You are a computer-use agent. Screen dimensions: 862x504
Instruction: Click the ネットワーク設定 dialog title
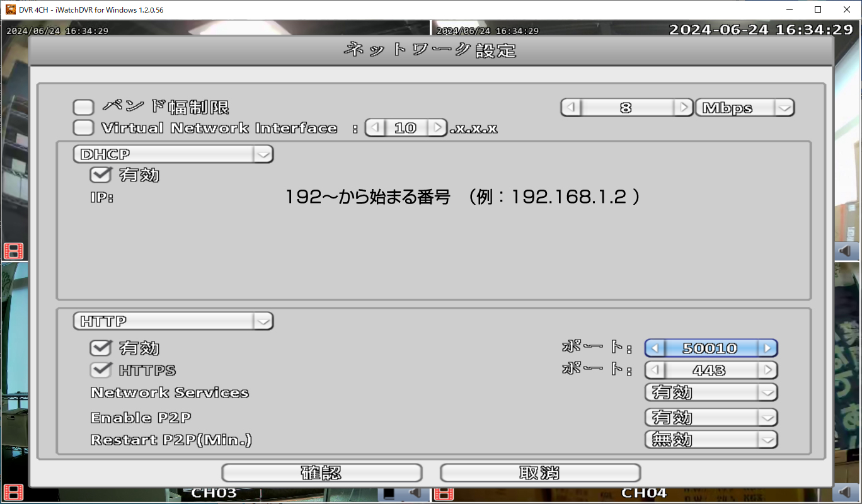pyautogui.click(x=430, y=50)
